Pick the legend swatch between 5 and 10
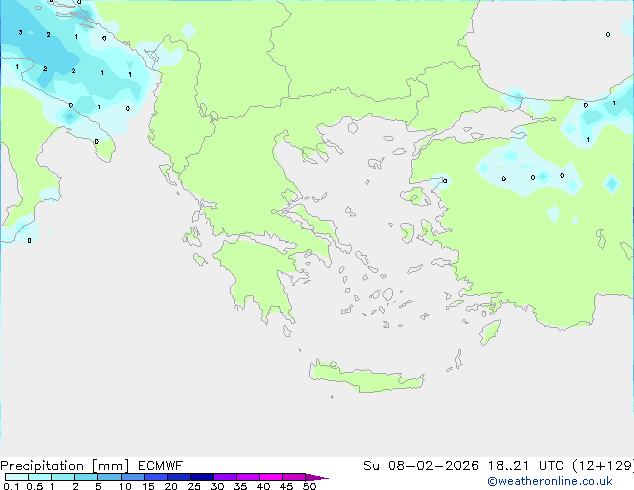 coord(109,477)
